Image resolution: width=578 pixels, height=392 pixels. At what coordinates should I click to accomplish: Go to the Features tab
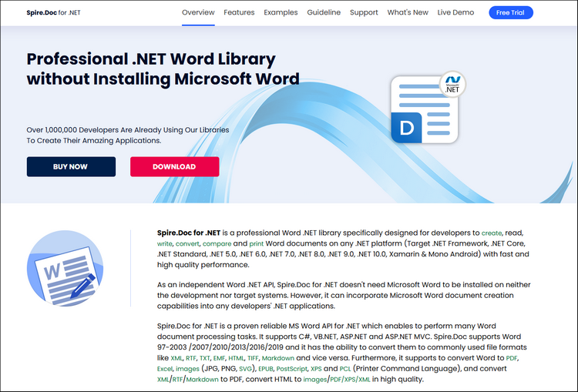pyautogui.click(x=239, y=12)
